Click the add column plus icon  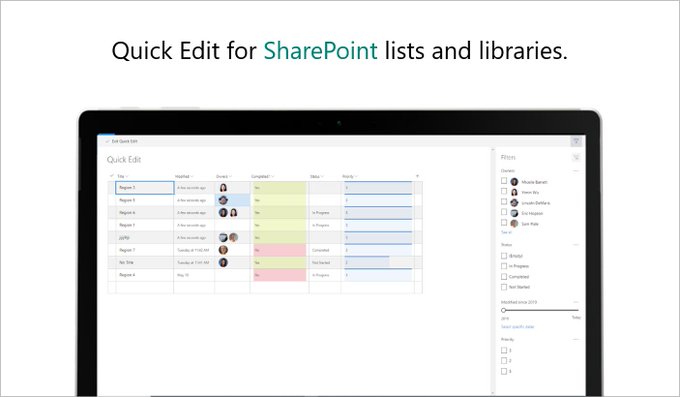pyautogui.click(x=417, y=176)
